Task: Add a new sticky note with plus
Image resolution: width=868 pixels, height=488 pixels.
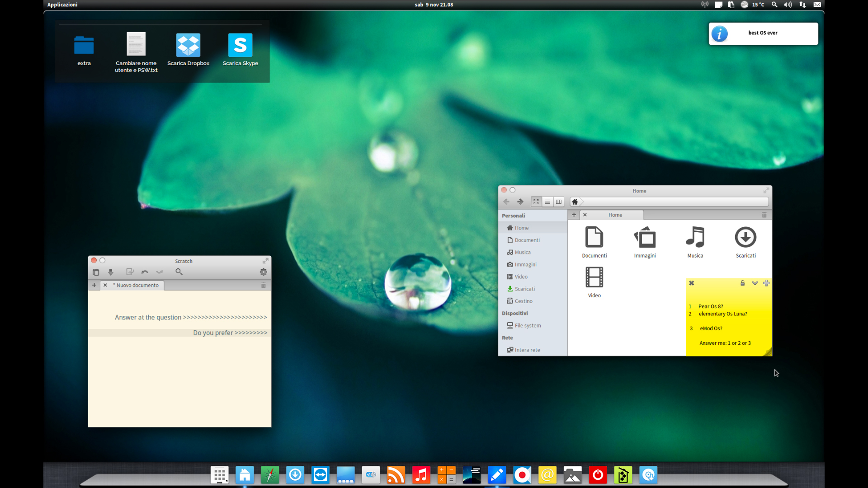Action: pyautogui.click(x=766, y=283)
